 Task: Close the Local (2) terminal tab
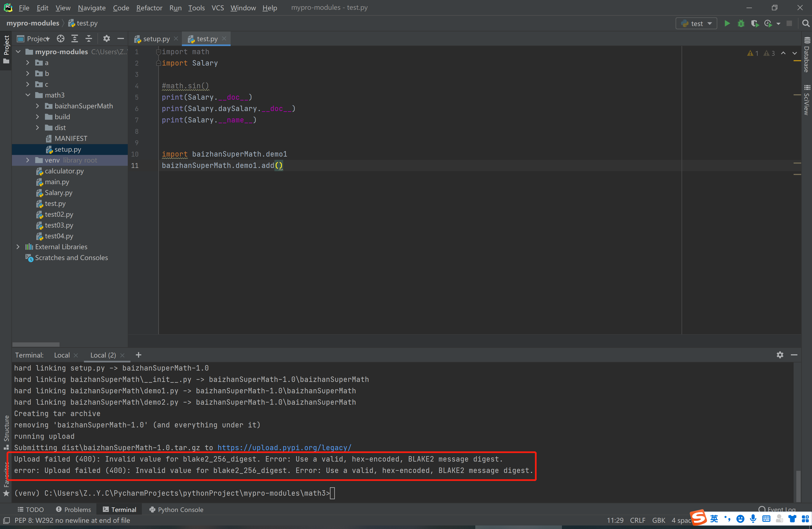(x=122, y=355)
